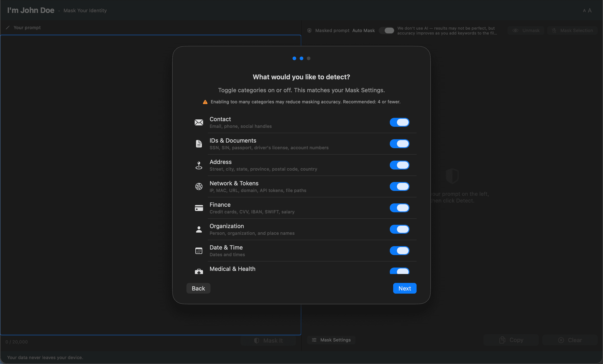Click the Next button in the dialog
The width and height of the screenshot is (603, 364).
(x=405, y=288)
